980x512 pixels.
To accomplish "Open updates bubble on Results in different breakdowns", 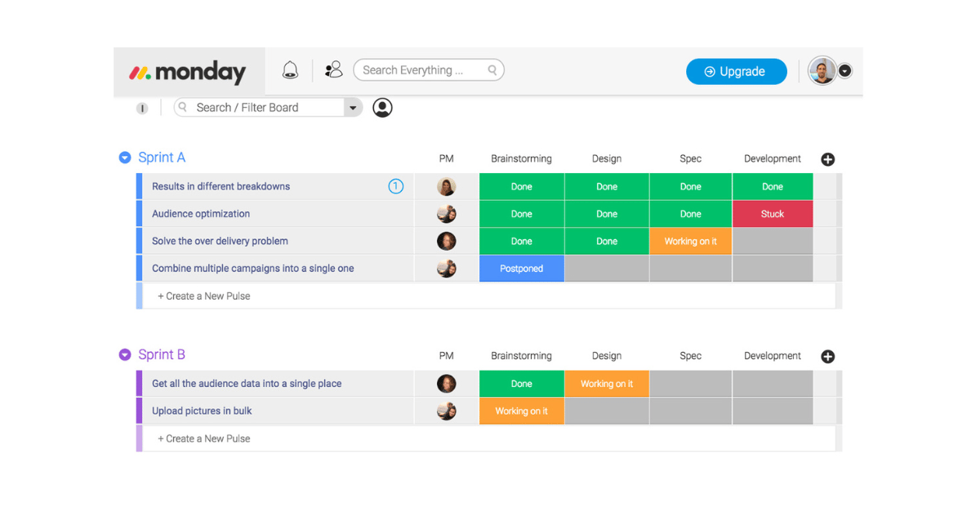I will [x=396, y=186].
